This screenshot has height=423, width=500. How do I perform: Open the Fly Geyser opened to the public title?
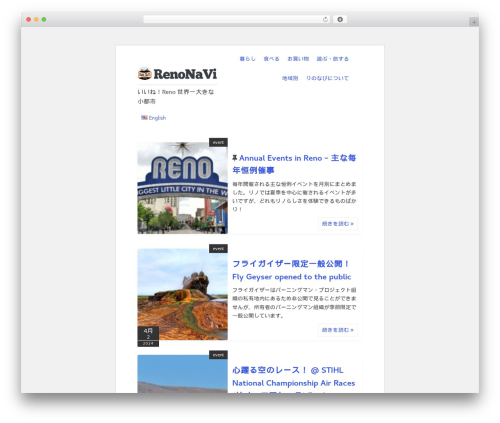(x=292, y=270)
